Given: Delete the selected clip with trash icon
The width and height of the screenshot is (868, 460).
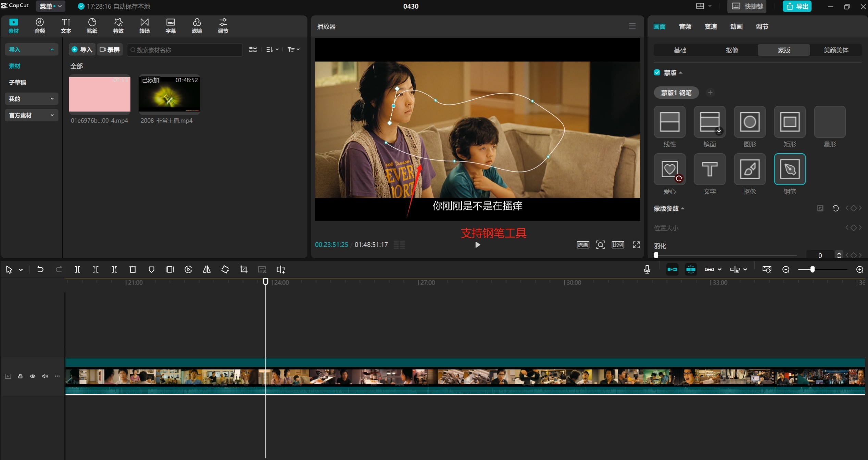Looking at the screenshot, I should tap(133, 269).
